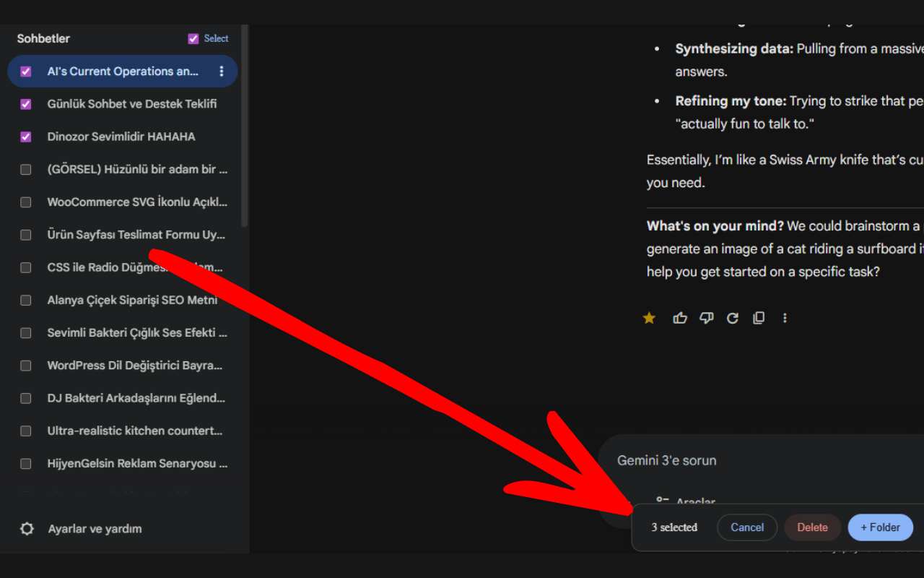Check WordPress Dil Değiştirici checkbox
Image resolution: width=924 pixels, height=578 pixels.
(26, 366)
